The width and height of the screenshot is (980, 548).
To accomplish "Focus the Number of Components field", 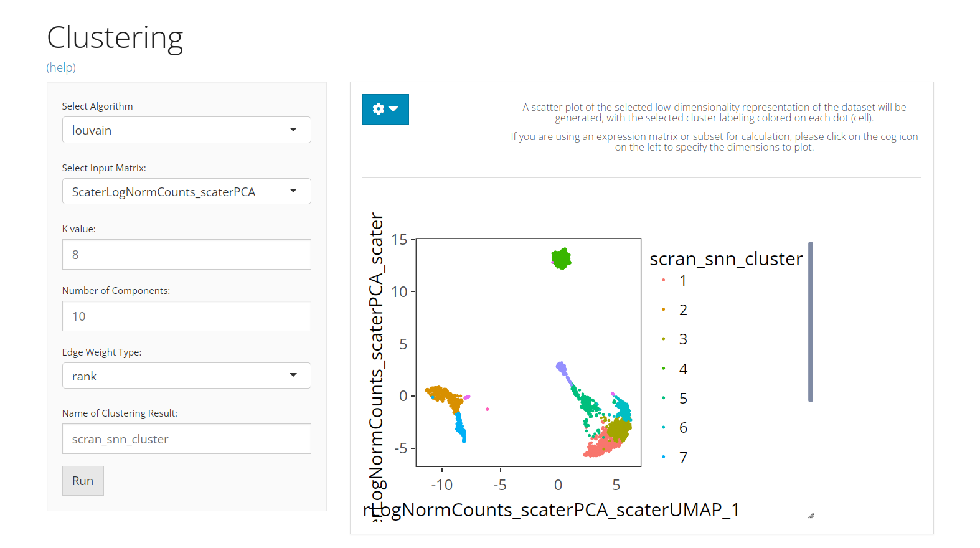I will 186,316.
